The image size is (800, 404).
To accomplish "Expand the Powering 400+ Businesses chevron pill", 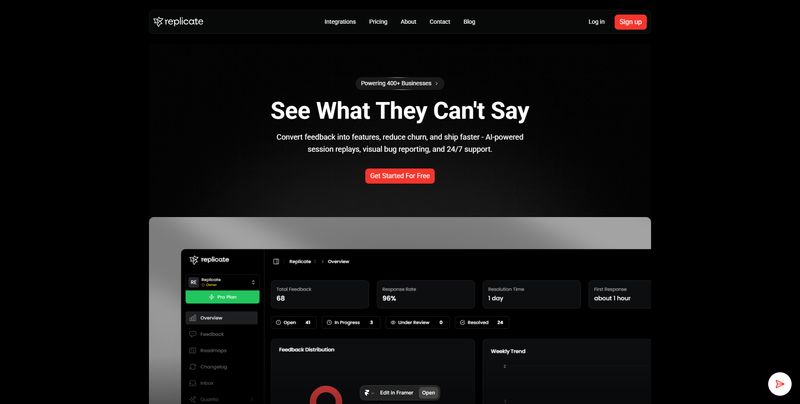I will pos(399,84).
